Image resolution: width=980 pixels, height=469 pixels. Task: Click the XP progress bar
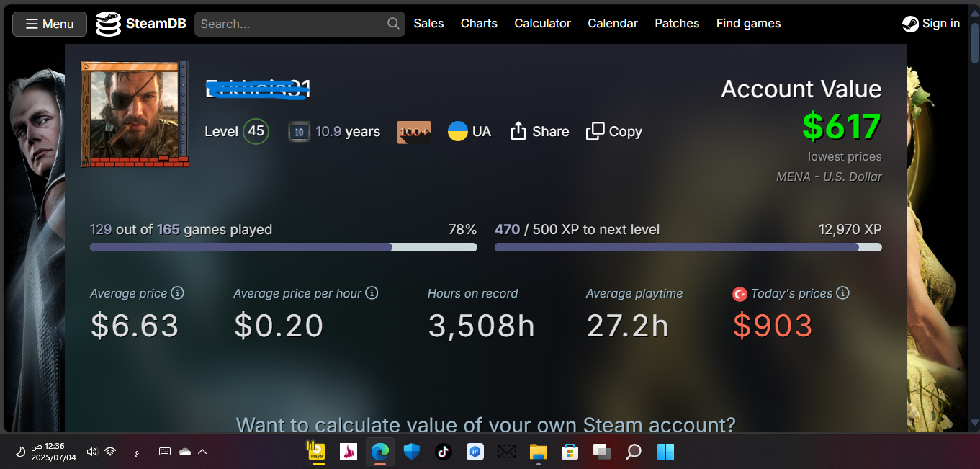pyautogui.click(x=688, y=246)
